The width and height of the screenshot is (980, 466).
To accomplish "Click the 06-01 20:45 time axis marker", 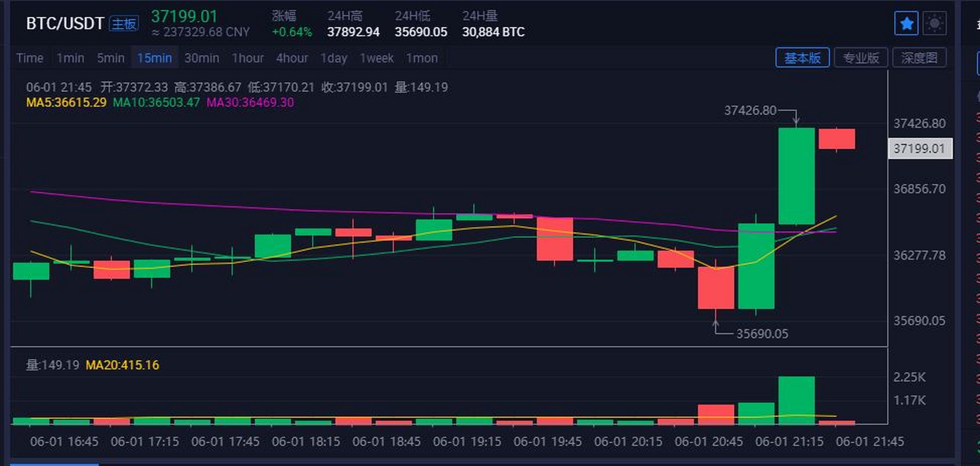I will click(708, 442).
